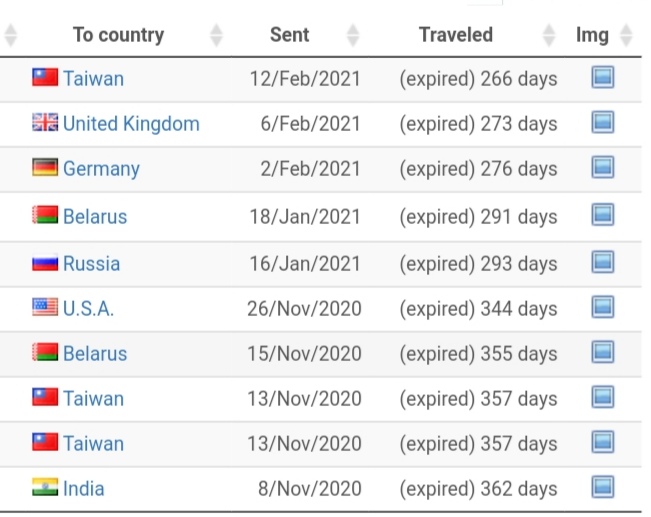Click the United Kingdom flag icon
Screen dimensions: 651x517
coord(45,122)
